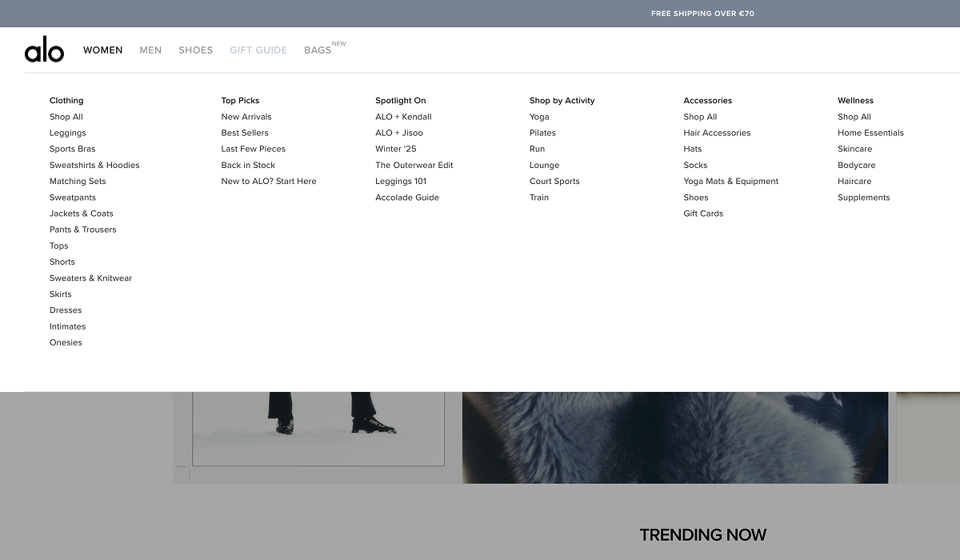This screenshot has width=960, height=560.
Task: Open Sports Bras category
Action: tap(72, 149)
